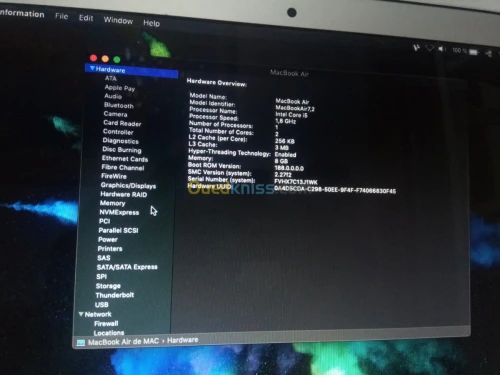Select Camera in the sidebar
The width and height of the screenshot is (500, 375).
(115, 114)
